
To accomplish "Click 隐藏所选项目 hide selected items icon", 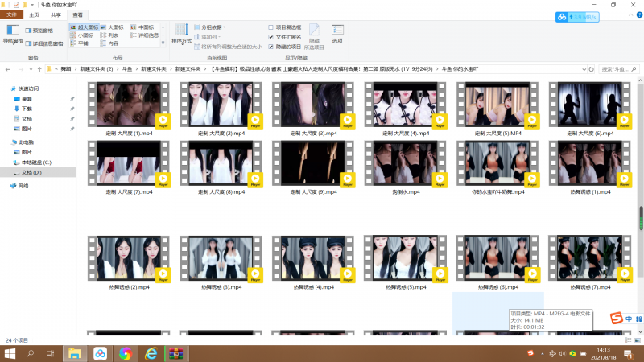I will click(x=314, y=33).
